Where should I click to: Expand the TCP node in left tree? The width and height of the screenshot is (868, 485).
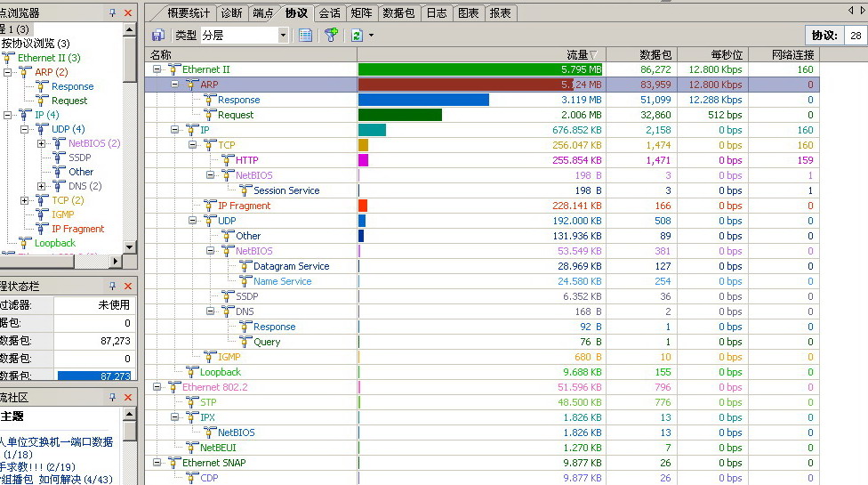point(25,200)
